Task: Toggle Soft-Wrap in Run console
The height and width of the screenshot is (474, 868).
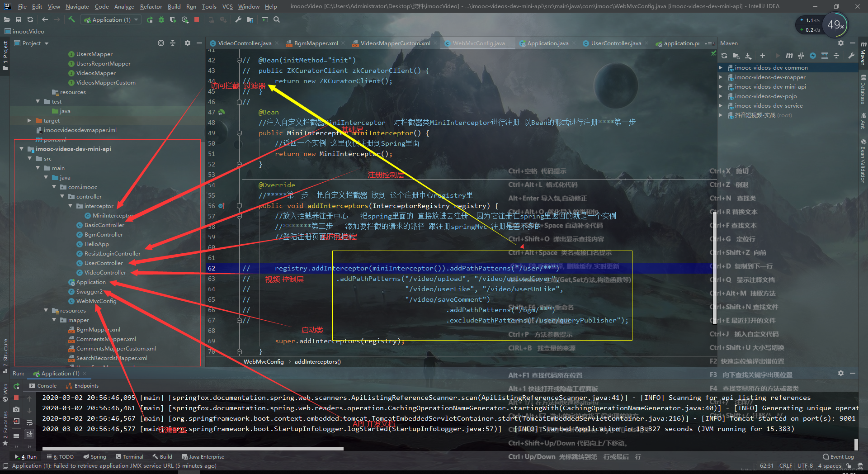Action: 29,422
